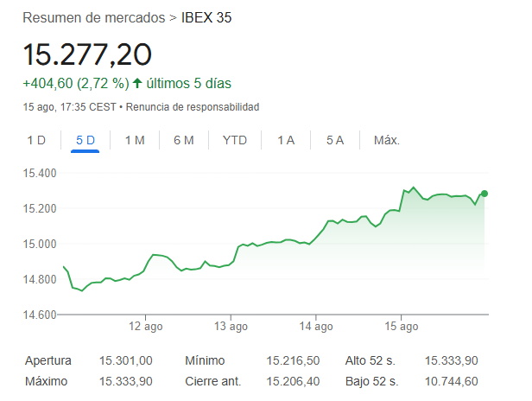
Task: Click the Bajo 52 s. value 10.744,60
Action: [x=452, y=381]
